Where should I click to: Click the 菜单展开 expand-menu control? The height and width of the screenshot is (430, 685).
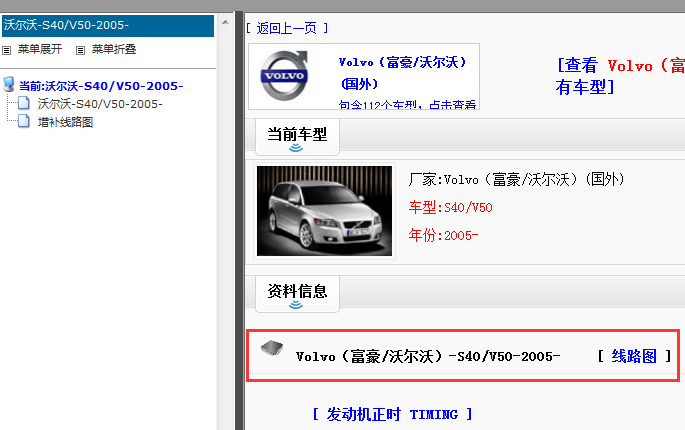[40, 49]
